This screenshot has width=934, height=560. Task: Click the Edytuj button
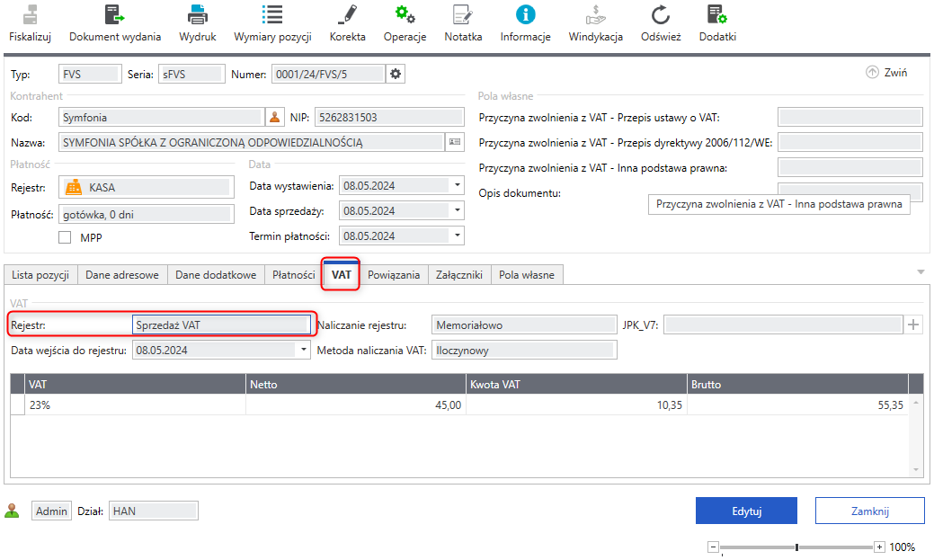746,511
